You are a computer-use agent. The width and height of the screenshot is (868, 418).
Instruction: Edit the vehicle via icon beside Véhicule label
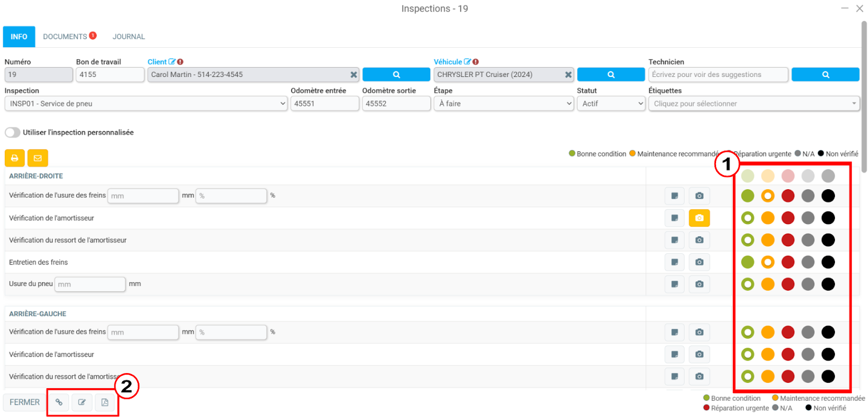pos(467,62)
